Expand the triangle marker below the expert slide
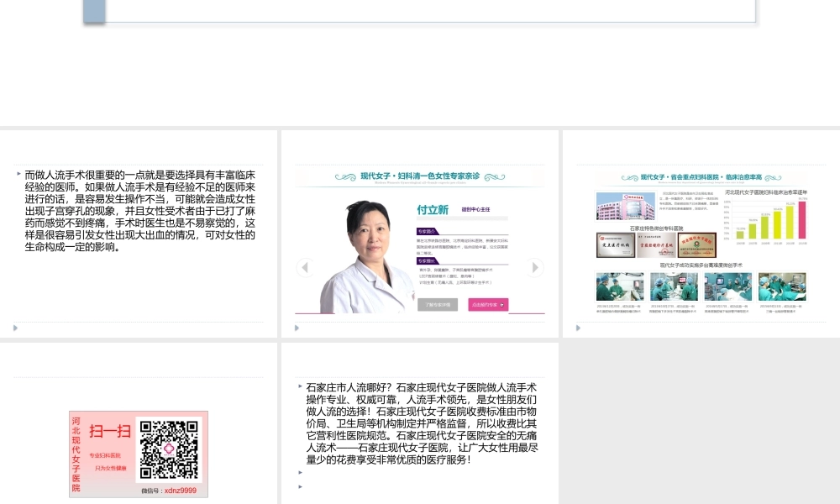 [296, 328]
